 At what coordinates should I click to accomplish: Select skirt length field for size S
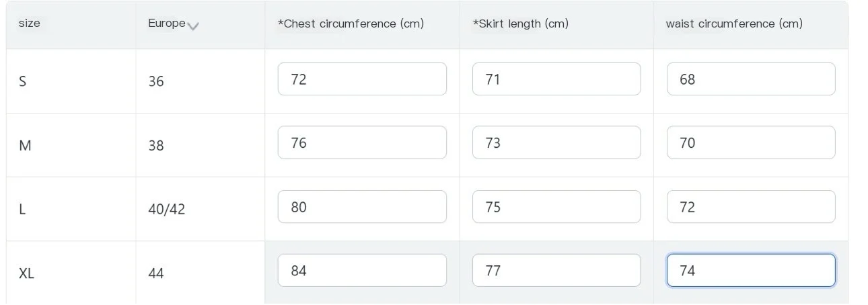556,79
